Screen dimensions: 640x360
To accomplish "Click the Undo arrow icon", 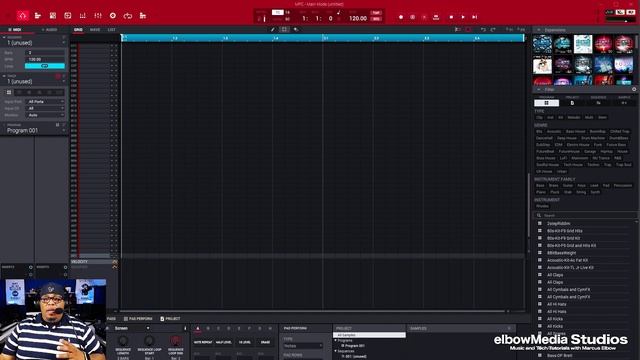I will click(483, 29).
